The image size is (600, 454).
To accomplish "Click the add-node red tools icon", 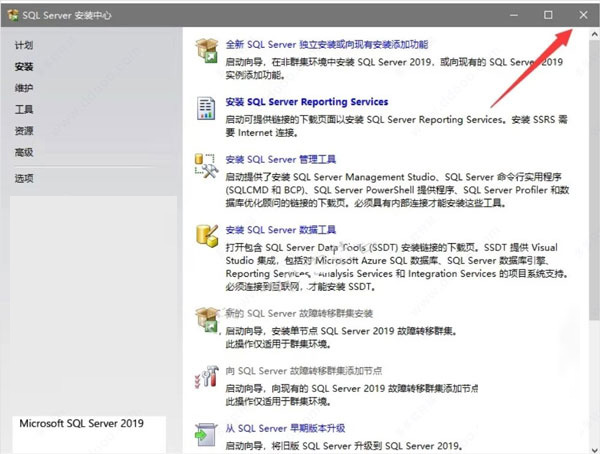I will [207, 377].
